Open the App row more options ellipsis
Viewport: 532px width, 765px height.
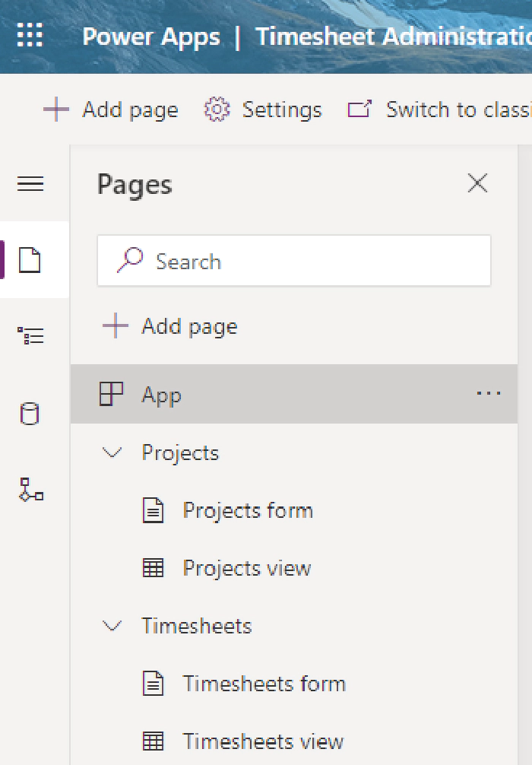pyautogui.click(x=489, y=393)
